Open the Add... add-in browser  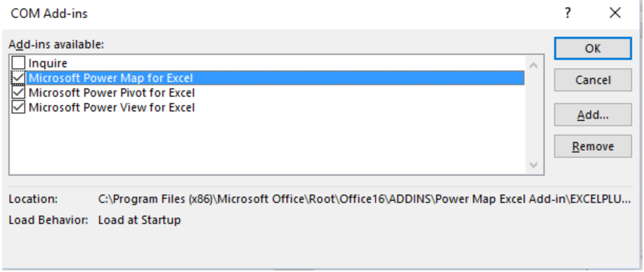tap(593, 115)
